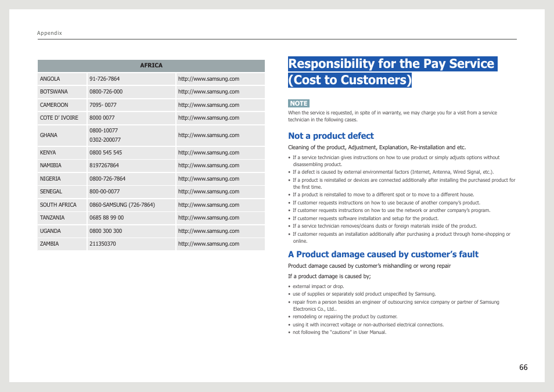The image size is (554, 392).
Task: Follow the CAMEROON website link
Action: tap(208, 105)
